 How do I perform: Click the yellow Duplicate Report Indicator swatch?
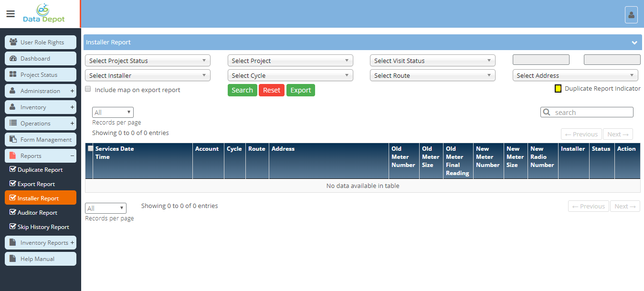coord(558,89)
